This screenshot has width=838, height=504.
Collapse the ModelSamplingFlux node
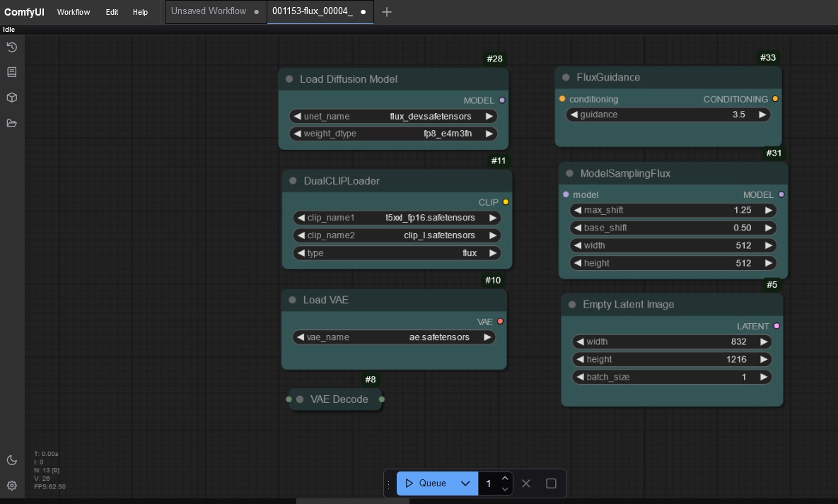click(x=570, y=173)
